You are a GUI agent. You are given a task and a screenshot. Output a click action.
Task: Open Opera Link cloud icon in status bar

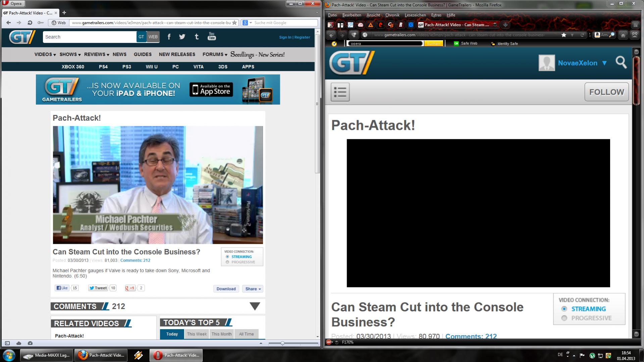pos(19,343)
